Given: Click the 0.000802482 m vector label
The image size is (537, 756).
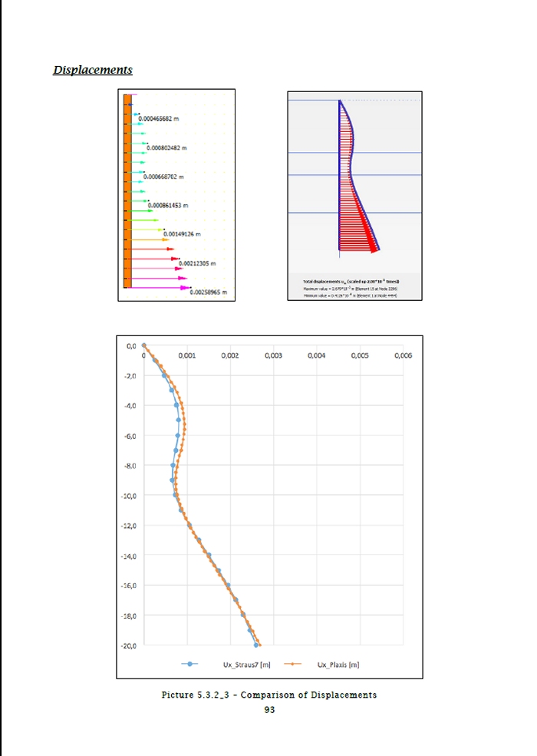Looking at the screenshot, I should click(x=166, y=147).
